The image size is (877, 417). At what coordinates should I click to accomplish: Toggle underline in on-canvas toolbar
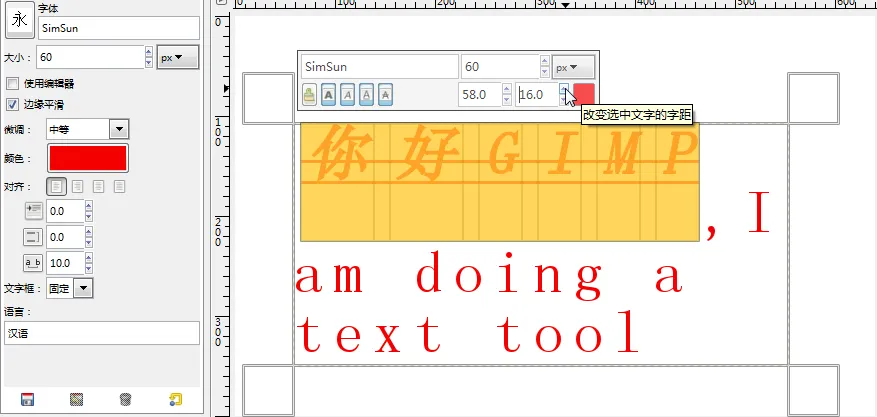coord(366,94)
